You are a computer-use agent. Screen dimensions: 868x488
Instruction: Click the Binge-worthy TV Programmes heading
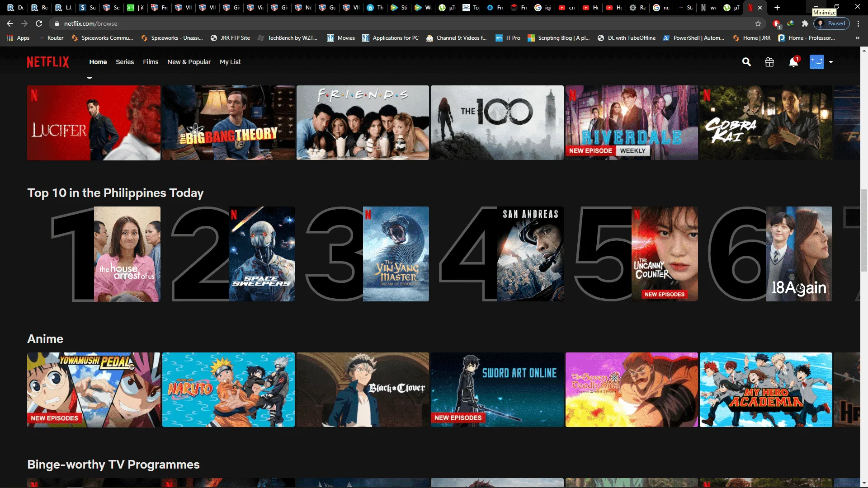click(113, 465)
